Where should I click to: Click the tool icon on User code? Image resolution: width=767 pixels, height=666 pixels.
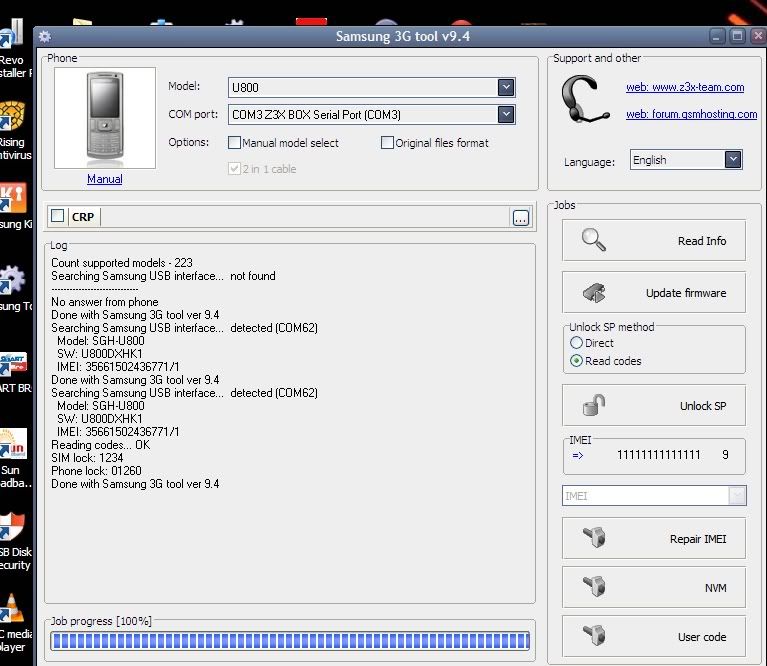(594, 635)
